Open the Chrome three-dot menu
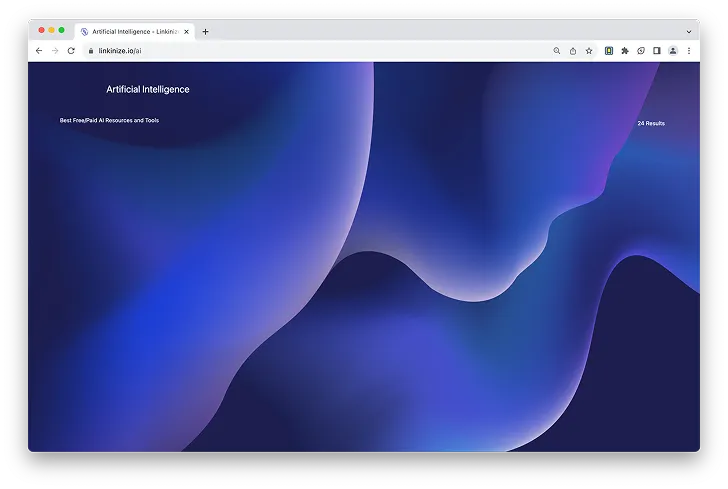 [x=689, y=51]
